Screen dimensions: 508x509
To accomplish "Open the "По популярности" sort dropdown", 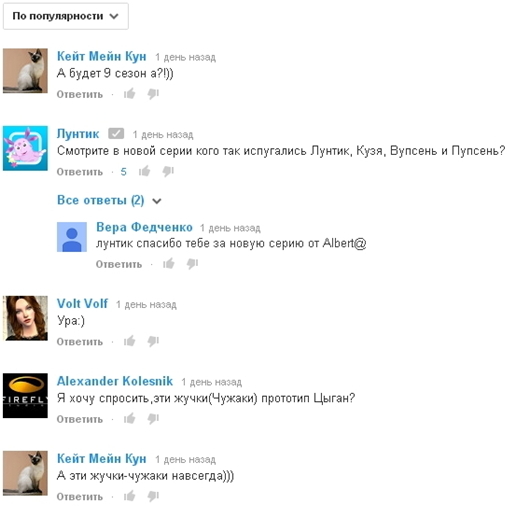I will pyautogui.click(x=66, y=16).
